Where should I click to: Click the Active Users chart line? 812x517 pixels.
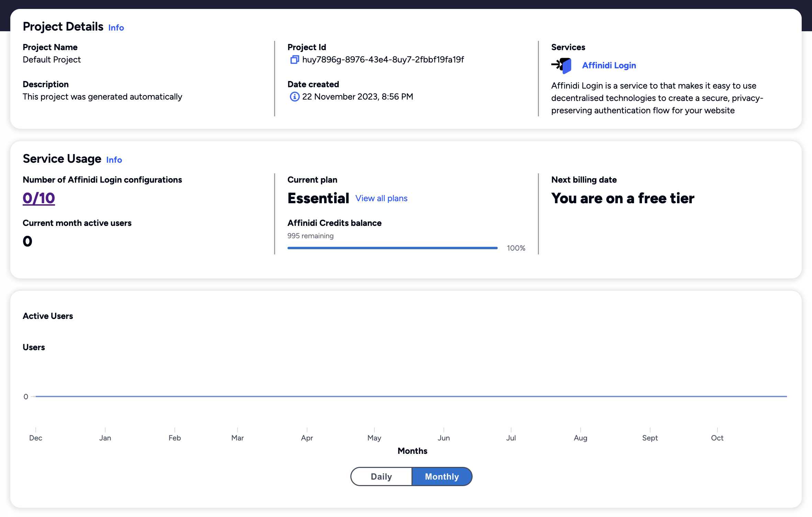click(411, 397)
